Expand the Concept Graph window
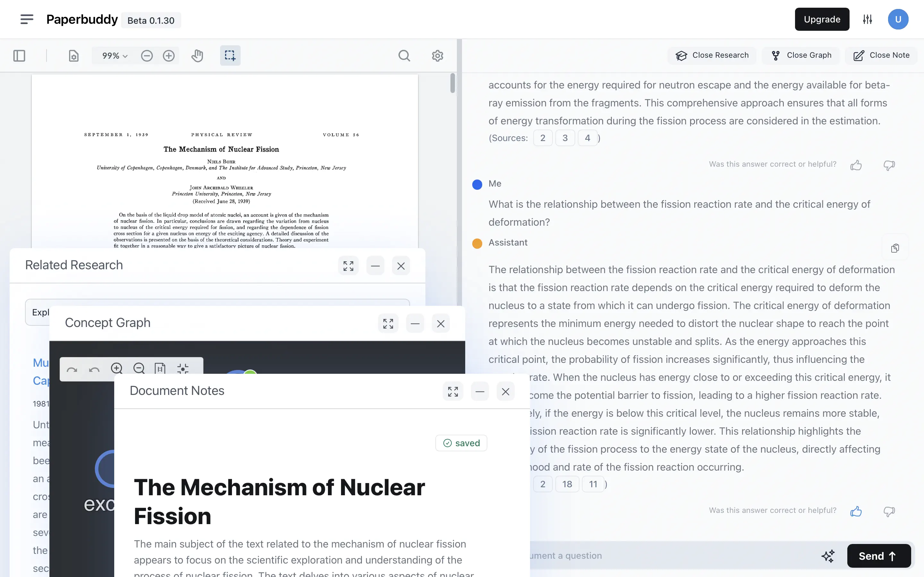924x577 pixels. click(x=387, y=323)
